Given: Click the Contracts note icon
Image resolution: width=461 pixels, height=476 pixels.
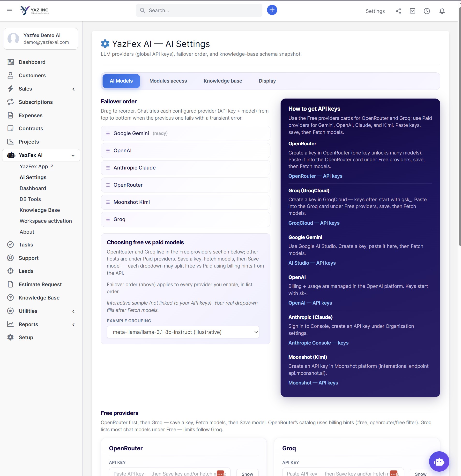Looking at the screenshot, I should click(x=10, y=129).
